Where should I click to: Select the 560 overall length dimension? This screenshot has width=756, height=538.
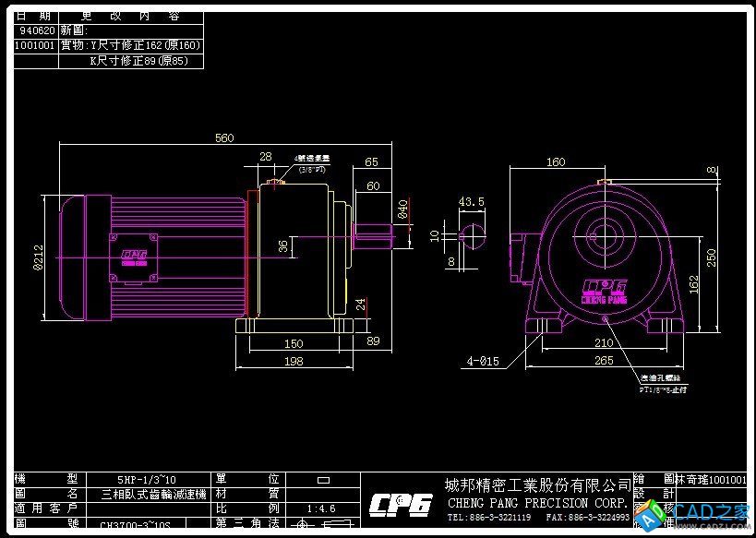pyautogui.click(x=223, y=138)
